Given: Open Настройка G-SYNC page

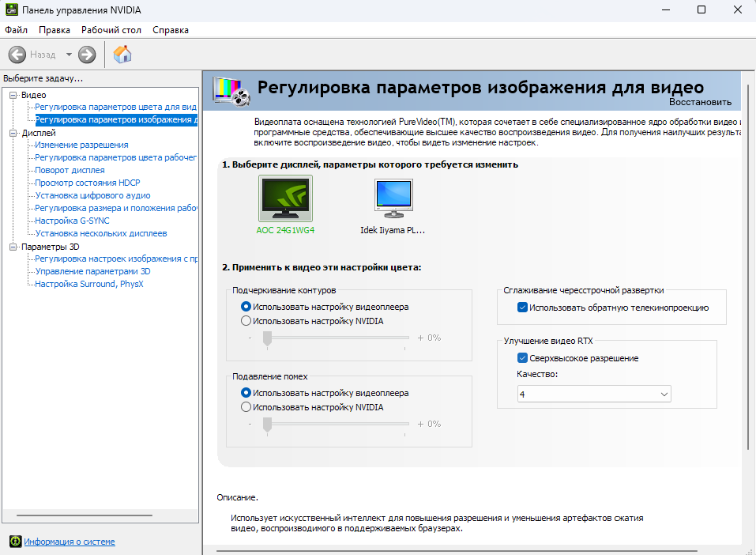Looking at the screenshot, I should coord(73,221).
